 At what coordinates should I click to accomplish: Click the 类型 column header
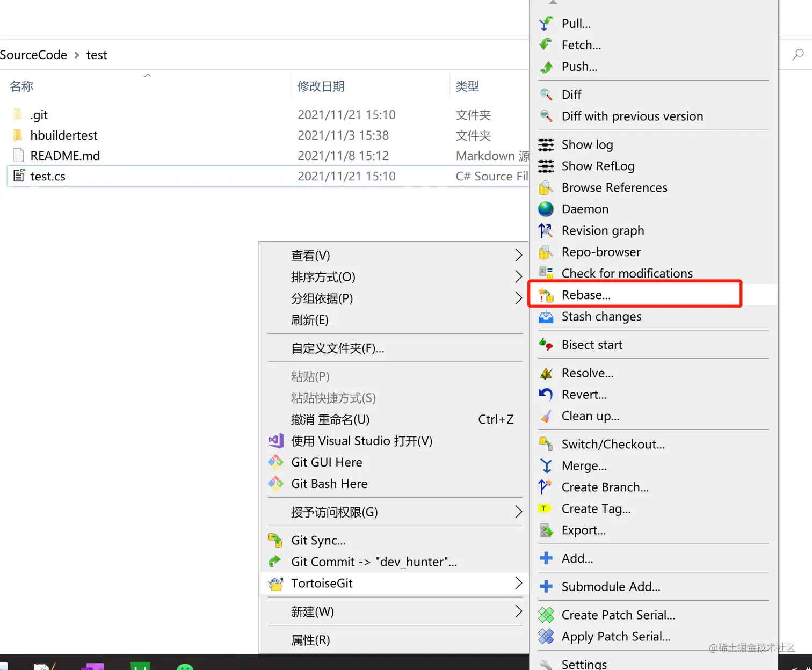467,86
